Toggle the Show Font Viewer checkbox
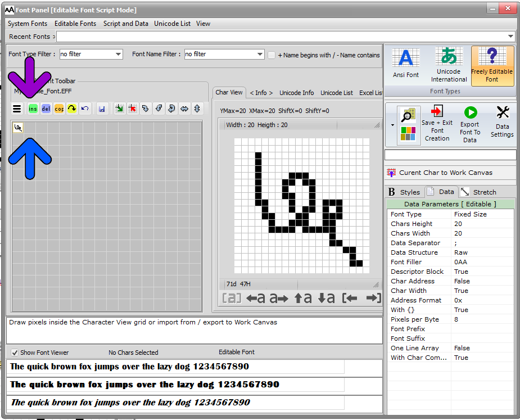Image resolution: width=520 pixels, height=420 pixels. coord(15,353)
